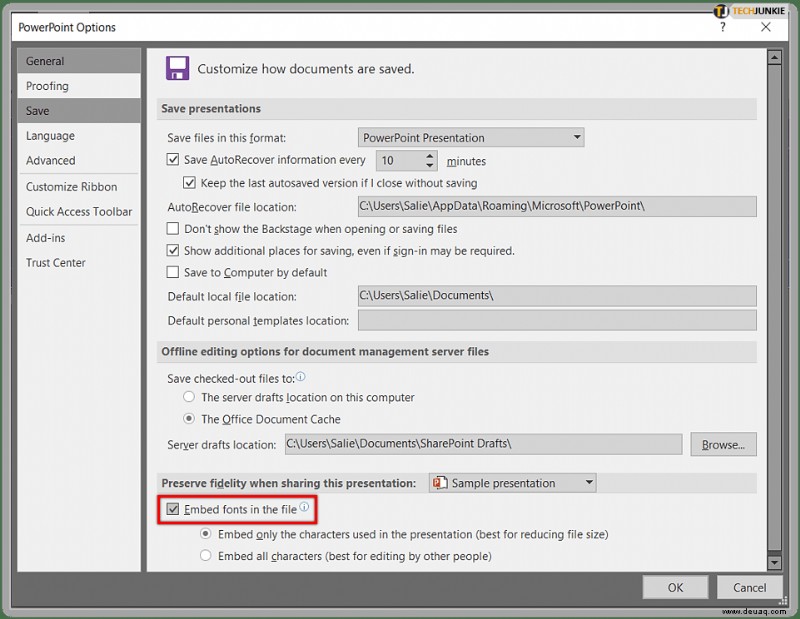Click the 'PowerPoint Options' title text
Image resolution: width=800 pixels, height=619 pixels.
coord(67,28)
